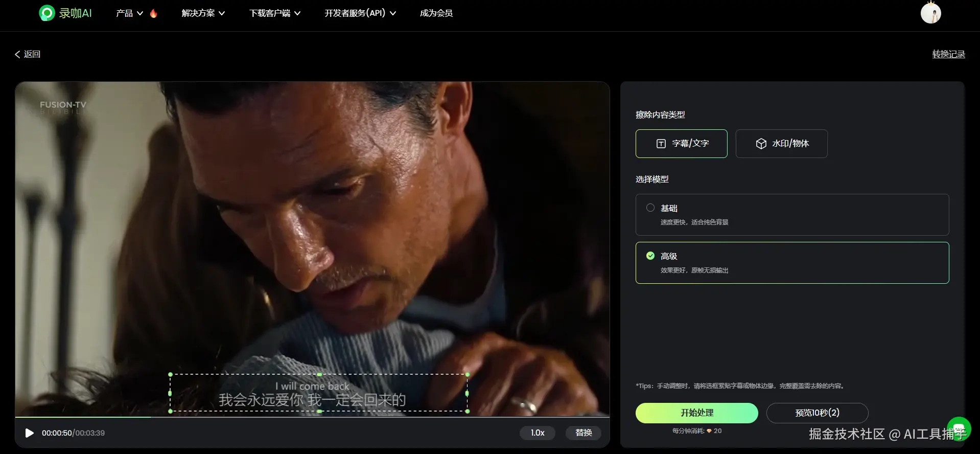
Task: Click the flame icon beside 产品
Action: point(154,13)
